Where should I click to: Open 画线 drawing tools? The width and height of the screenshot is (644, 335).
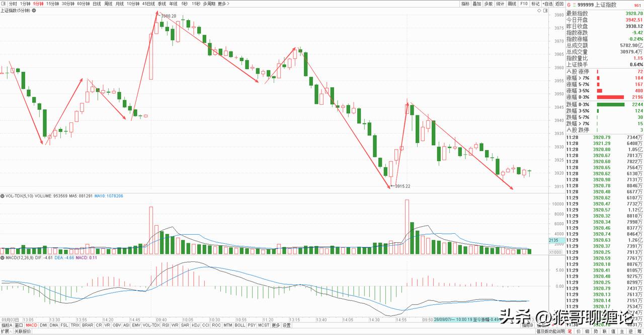[512, 4]
